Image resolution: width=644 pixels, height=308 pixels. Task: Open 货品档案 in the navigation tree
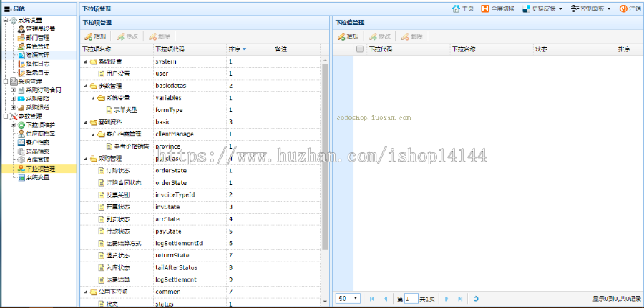[38, 151]
